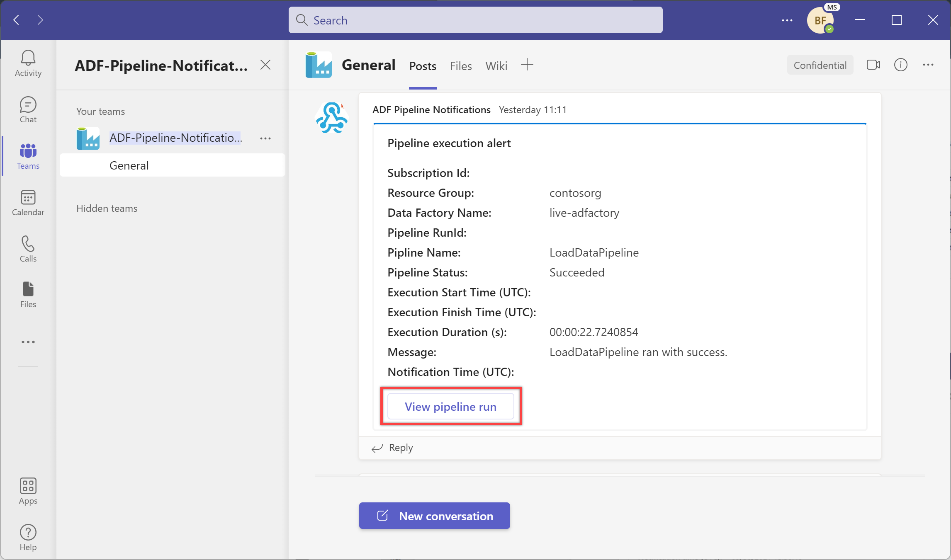This screenshot has height=560, width=951.
Task: Select the Posts tab in General channel
Action: 422,65
